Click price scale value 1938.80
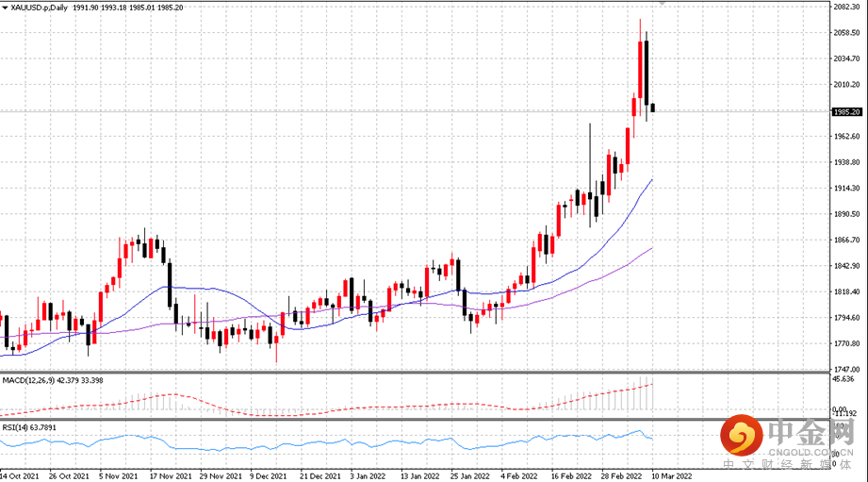The width and height of the screenshot is (868, 482). pyautogui.click(x=846, y=162)
